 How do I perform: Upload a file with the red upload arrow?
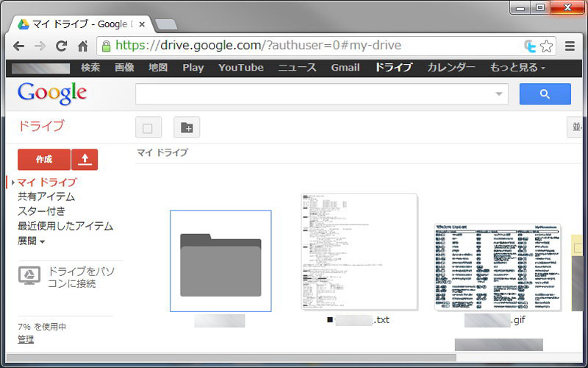click(85, 160)
